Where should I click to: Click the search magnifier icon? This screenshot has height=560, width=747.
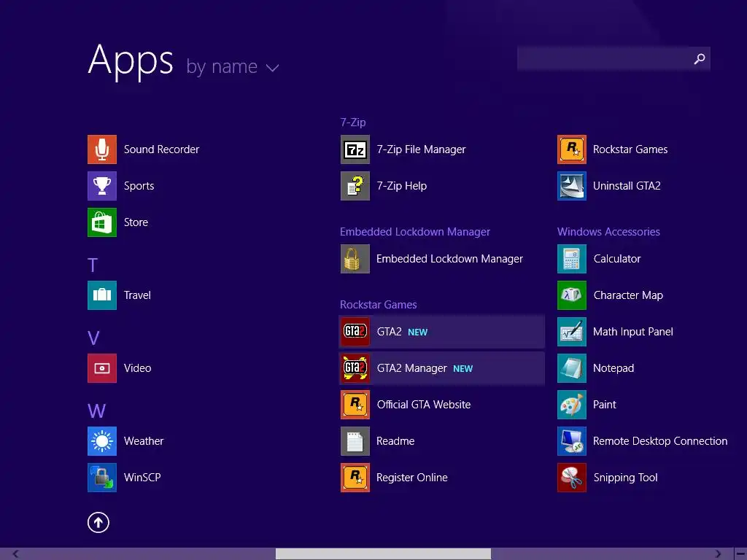point(700,58)
